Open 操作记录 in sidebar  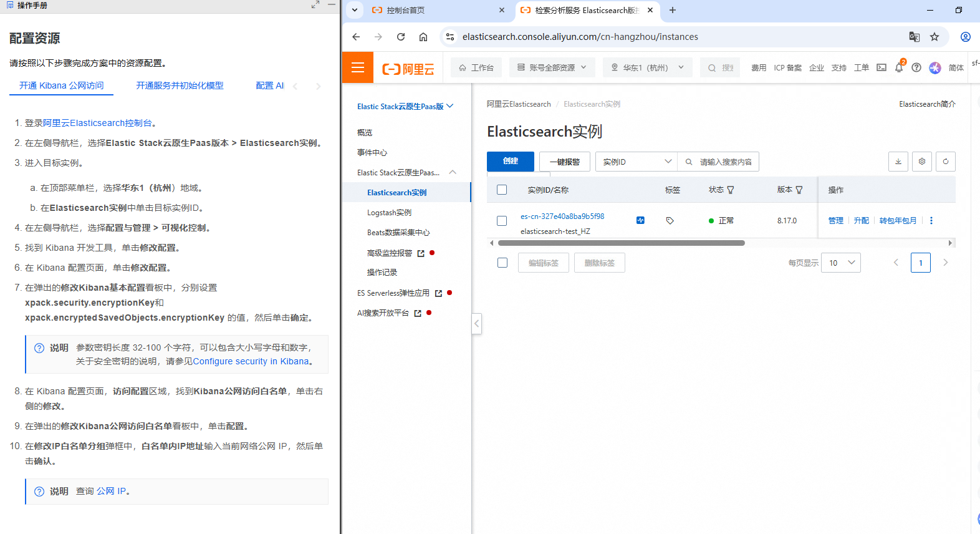[382, 273]
